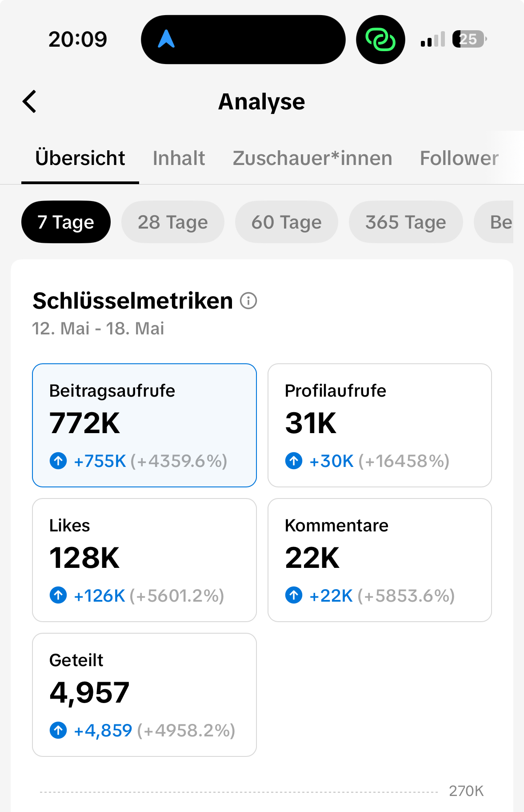Select the 365 Tage time range
Screen dimensions: 524x812
point(405,222)
